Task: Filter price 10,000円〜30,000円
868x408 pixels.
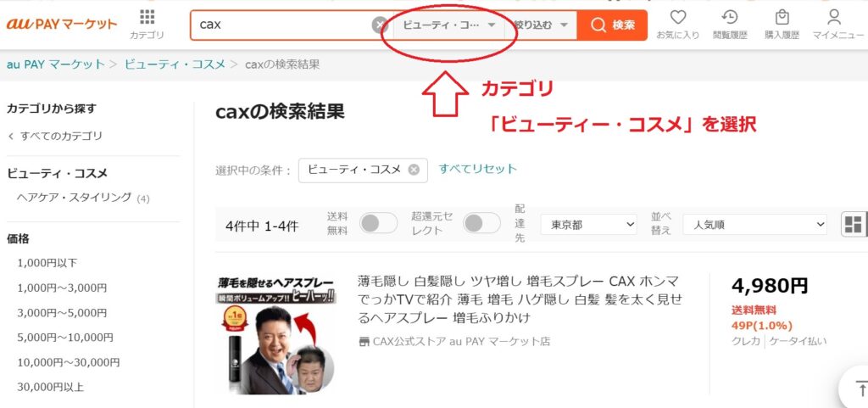Action: click(x=69, y=362)
